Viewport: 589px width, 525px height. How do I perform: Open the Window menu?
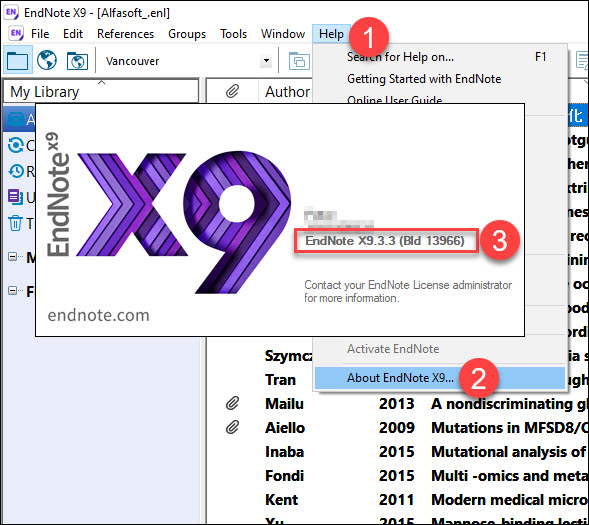click(x=283, y=34)
